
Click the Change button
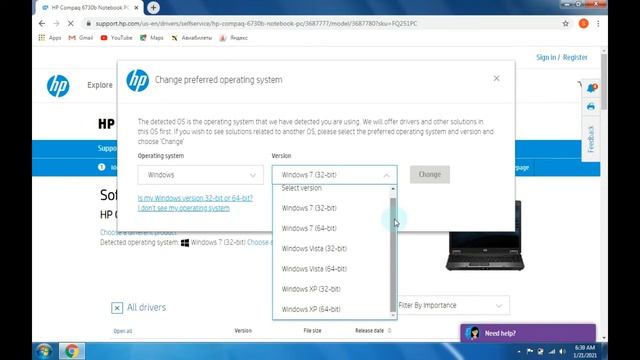[x=430, y=174]
